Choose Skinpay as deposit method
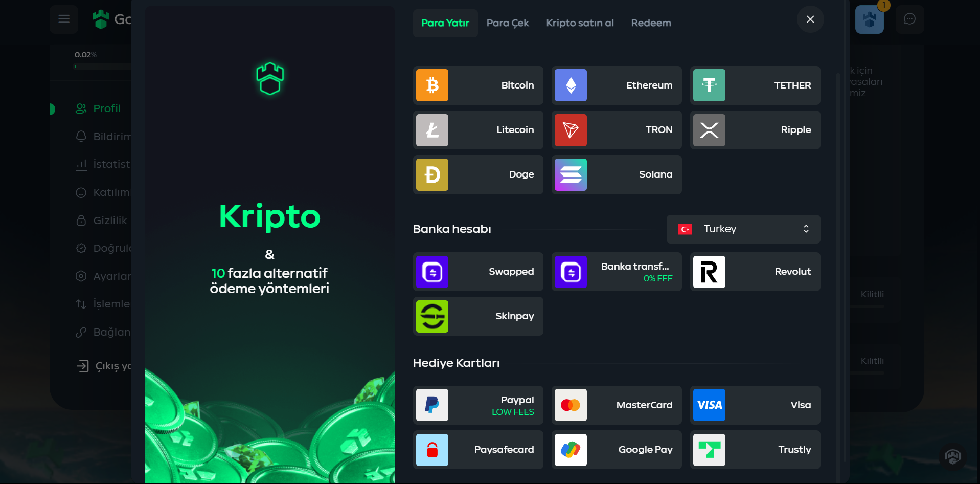This screenshot has height=484, width=980. pos(478,316)
